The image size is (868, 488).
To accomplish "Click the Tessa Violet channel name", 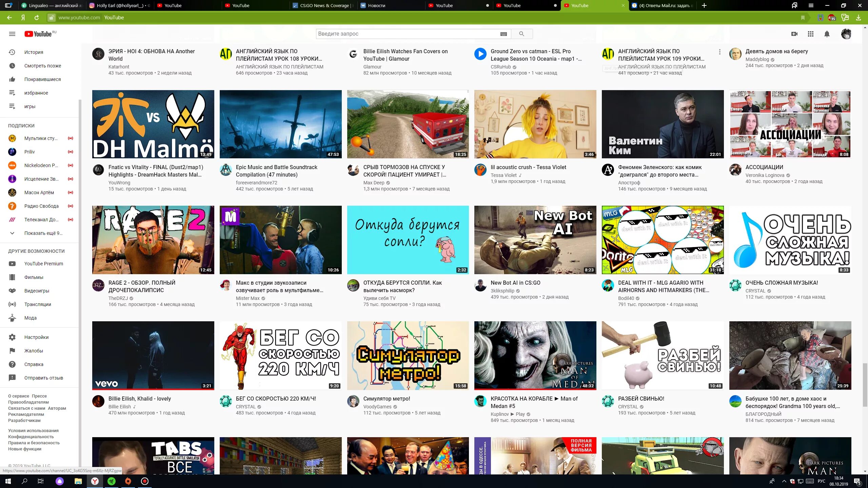I will [x=504, y=175].
